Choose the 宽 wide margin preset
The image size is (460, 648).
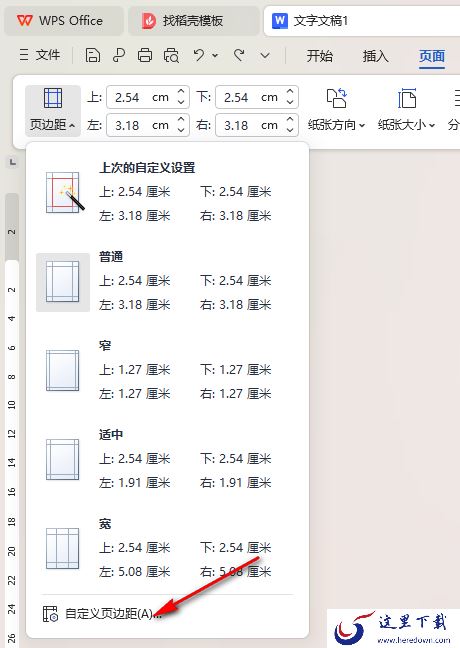(166, 549)
